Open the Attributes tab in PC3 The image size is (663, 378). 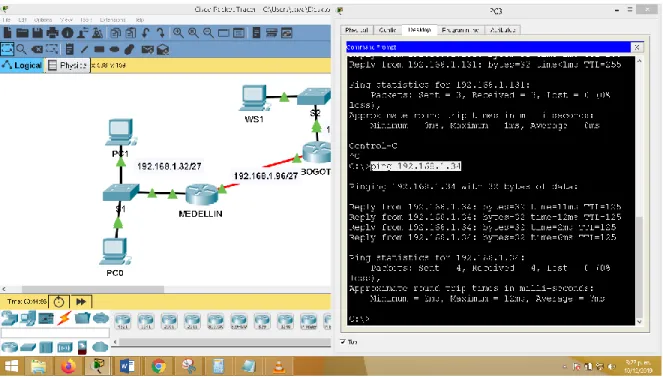coord(503,30)
